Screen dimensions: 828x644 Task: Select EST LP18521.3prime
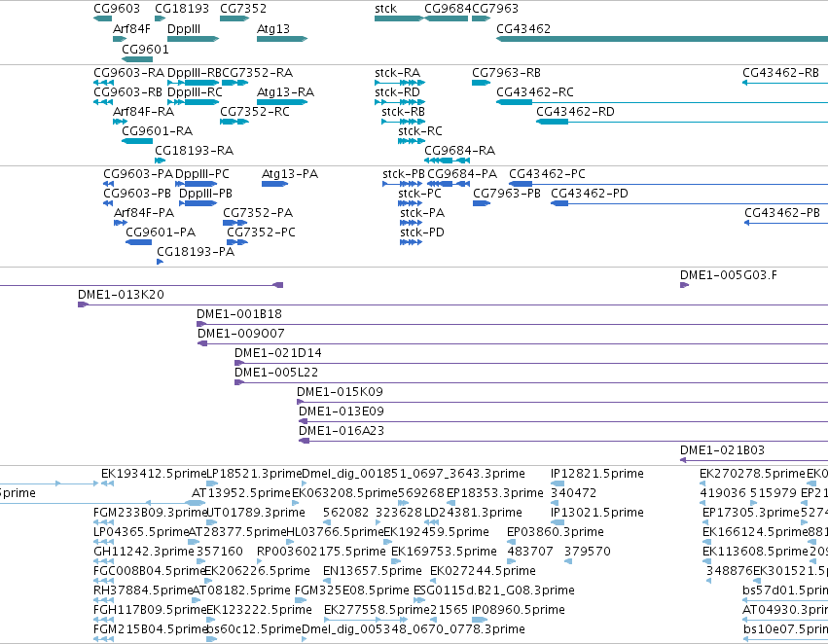coord(254,474)
